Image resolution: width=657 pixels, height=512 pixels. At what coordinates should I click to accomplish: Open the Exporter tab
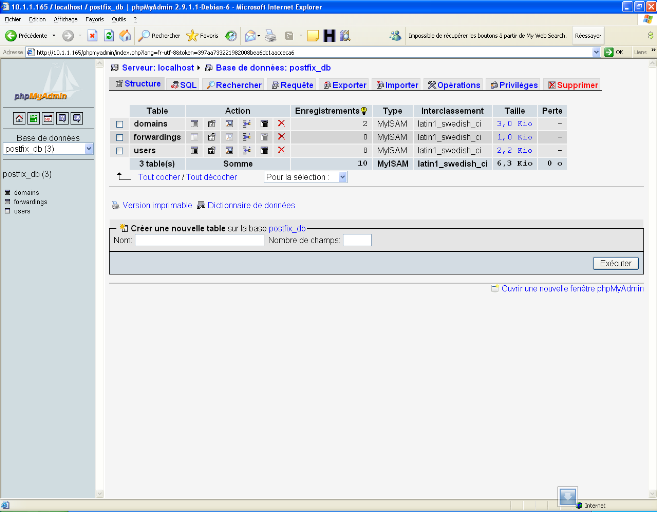344,85
